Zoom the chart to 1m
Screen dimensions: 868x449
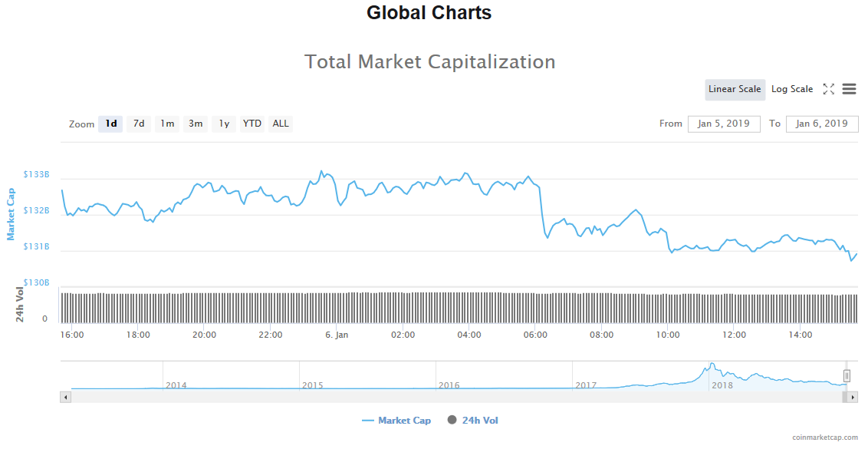tap(167, 124)
